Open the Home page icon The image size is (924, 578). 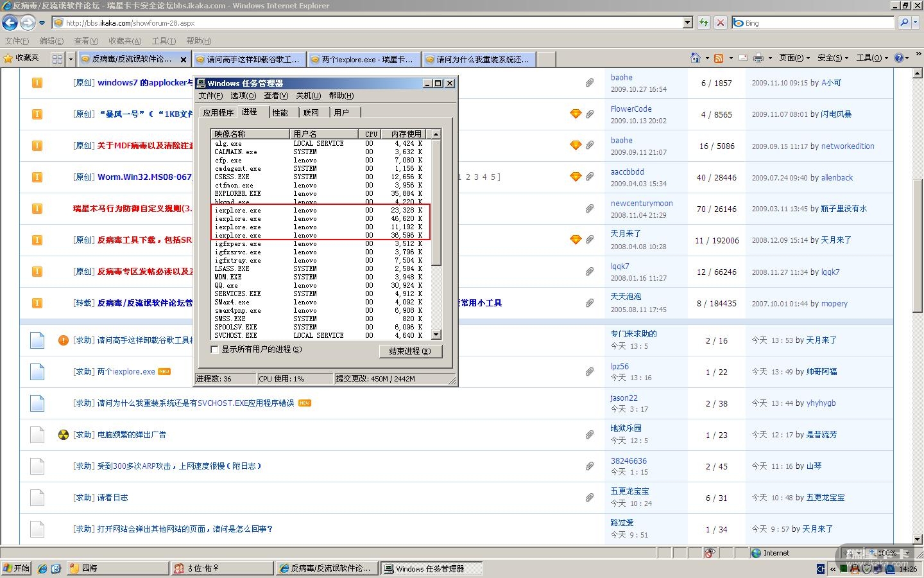click(x=695, y=58)
